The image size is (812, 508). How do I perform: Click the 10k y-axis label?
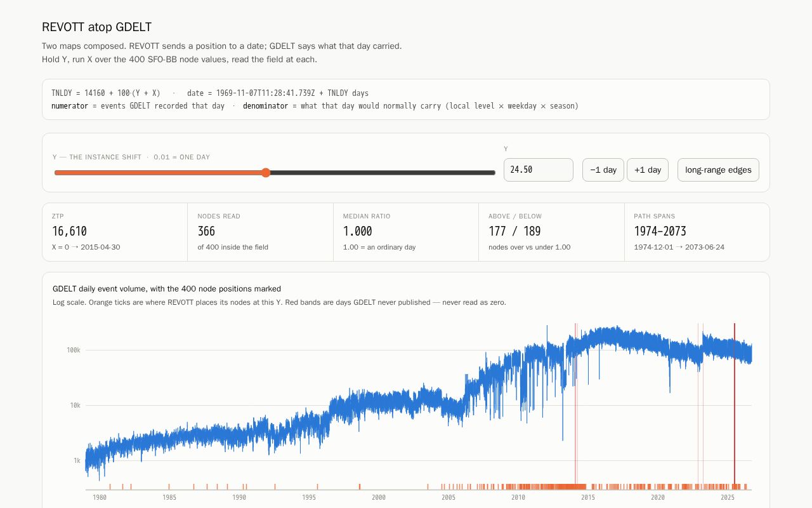tap(75, 405)
